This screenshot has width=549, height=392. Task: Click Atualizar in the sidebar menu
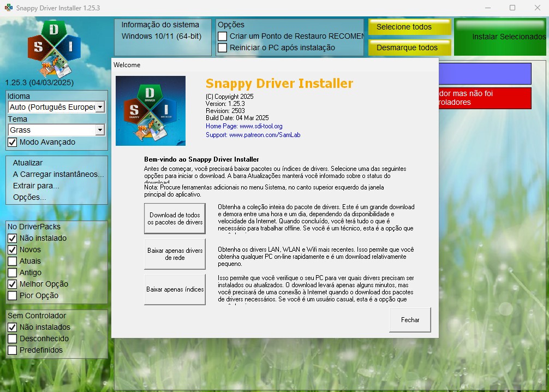28,163
